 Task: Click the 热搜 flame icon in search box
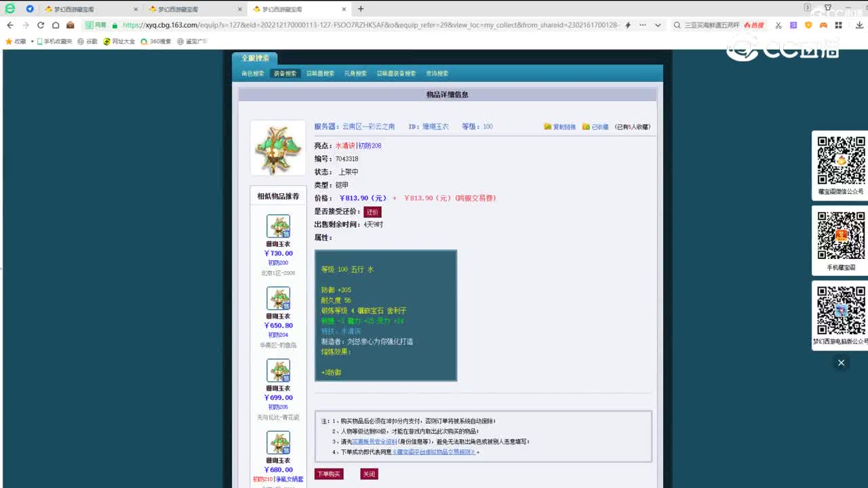tap(748, 24)
